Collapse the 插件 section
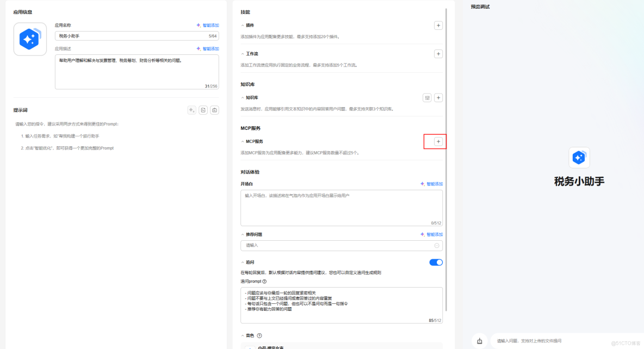644x349 pixels. click(x=242, y=25)
